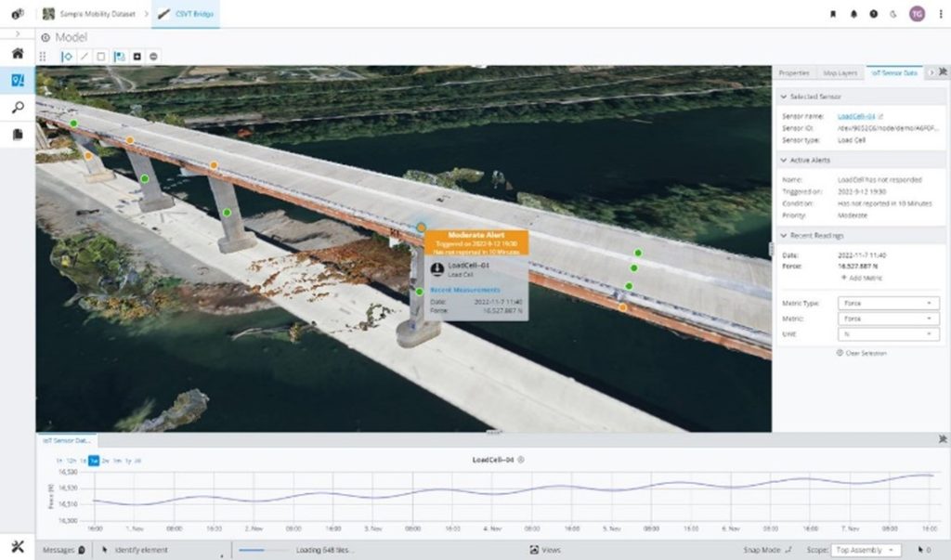
Task: Open the flag marker tool in toolbar
Action: pyautogui.click(x=121, y=56)
